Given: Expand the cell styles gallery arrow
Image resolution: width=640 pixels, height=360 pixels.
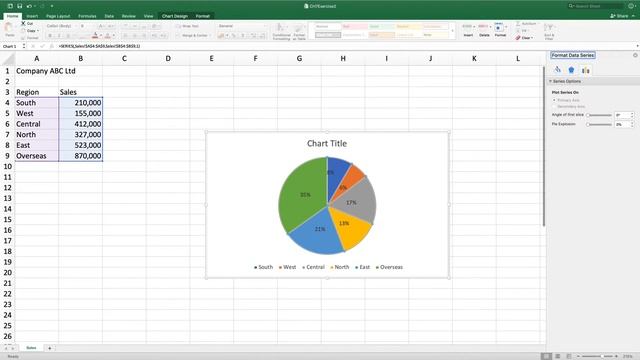Looking at the screenshot, I should [x=452, y=31].
